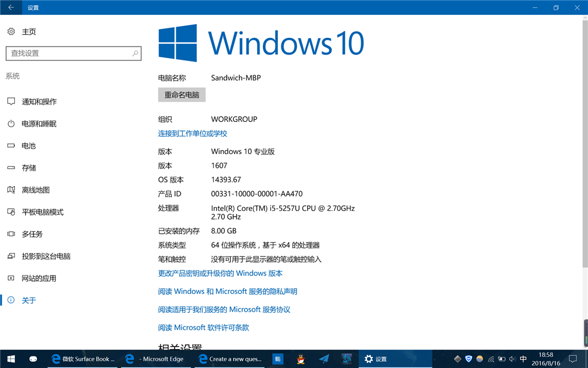Select the 多任务 icon in sidebar
The image size is (588, 368).
click(11, 234)
